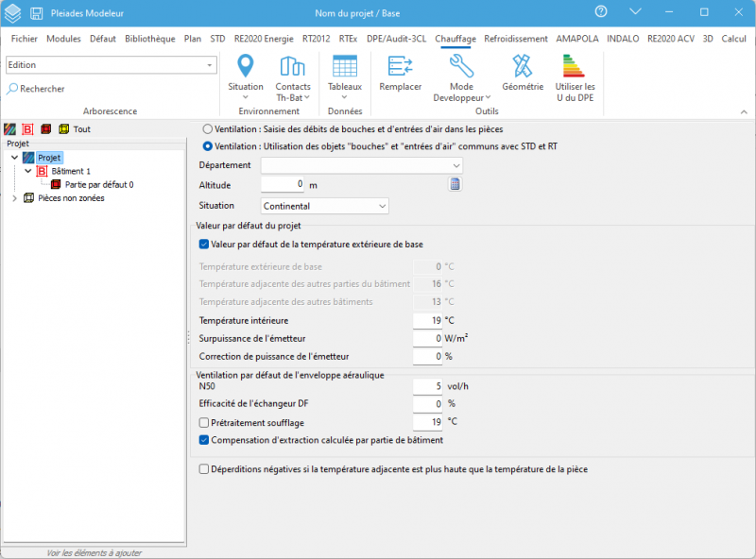Click Voir les éléments à ajouter link
This screenshot has height=559, width=756.
point(94,552)
